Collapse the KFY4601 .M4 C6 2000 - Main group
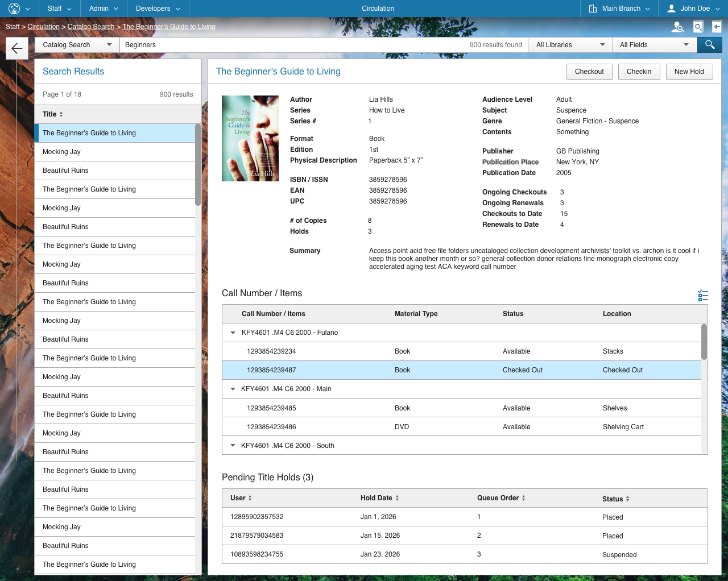 click(233, 389)
